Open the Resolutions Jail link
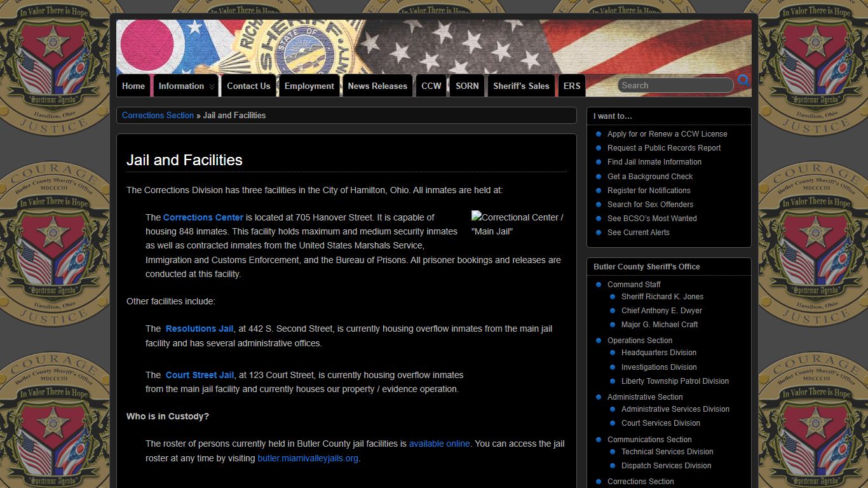The height and width of the screenshot is (488, 868). (200, 329)
